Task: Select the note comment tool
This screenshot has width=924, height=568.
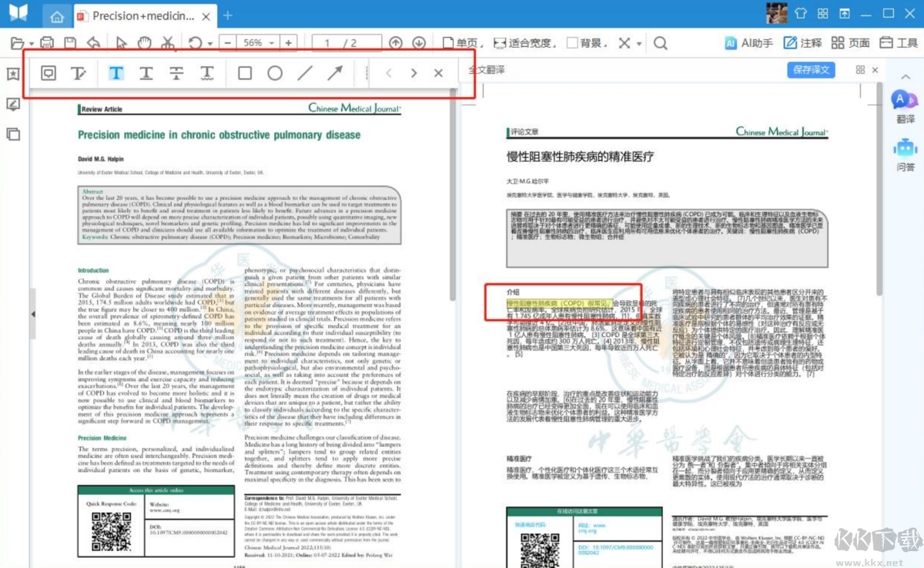Action: click(x=48, y=72)
